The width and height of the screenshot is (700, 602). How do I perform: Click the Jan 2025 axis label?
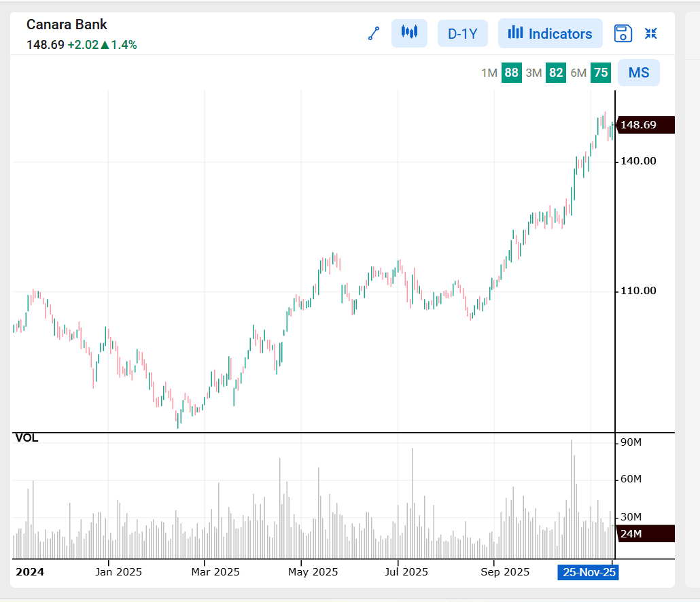[x=118, y=572]
